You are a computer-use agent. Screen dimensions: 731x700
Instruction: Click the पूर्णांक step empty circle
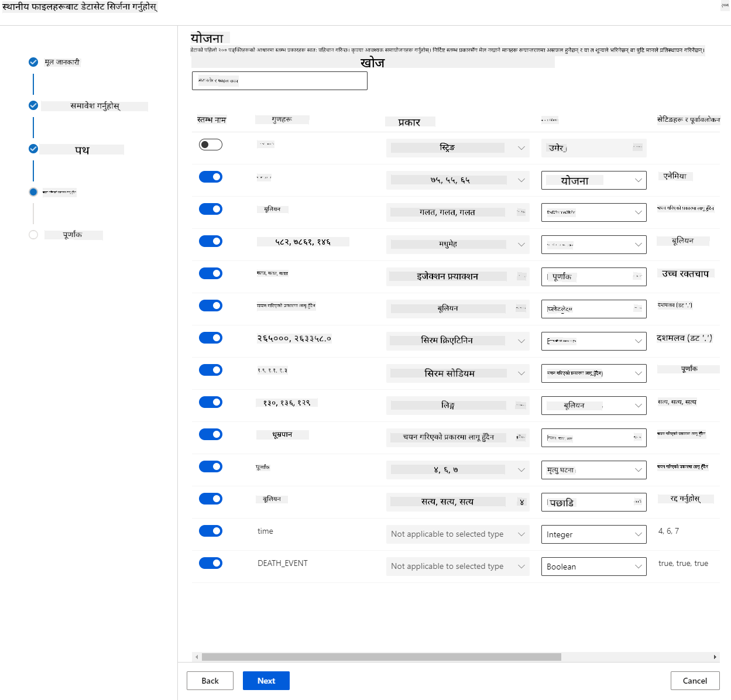(33, 235)
